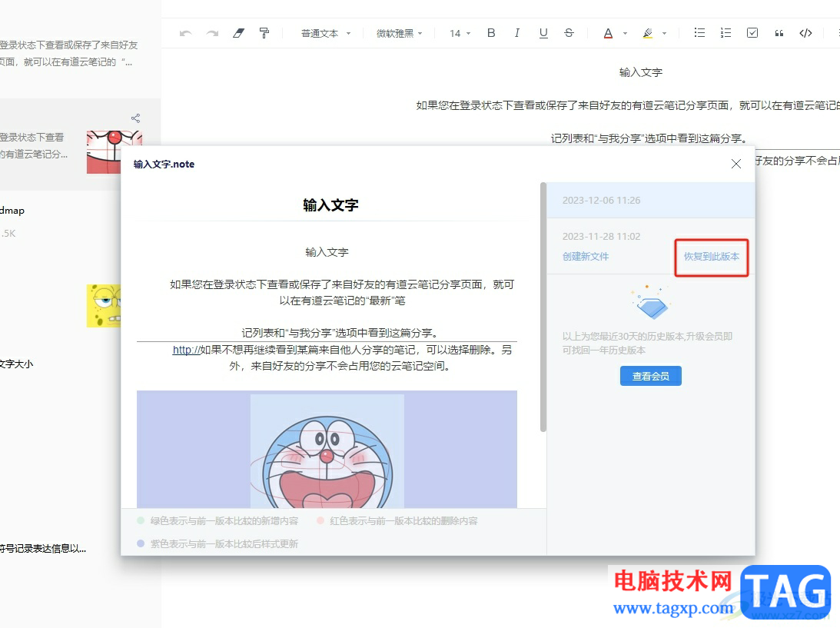
Task: Click the share icon on selected note
Action: pos(135,118)
